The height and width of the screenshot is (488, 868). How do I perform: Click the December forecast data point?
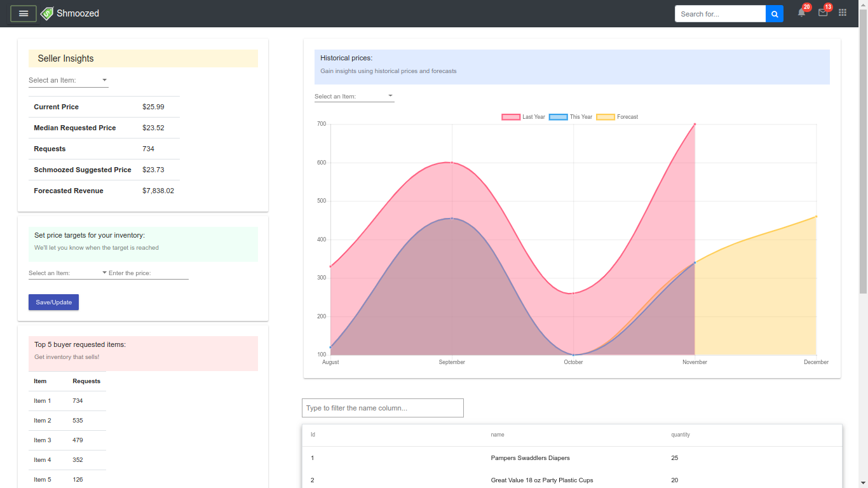coord(816,217)
